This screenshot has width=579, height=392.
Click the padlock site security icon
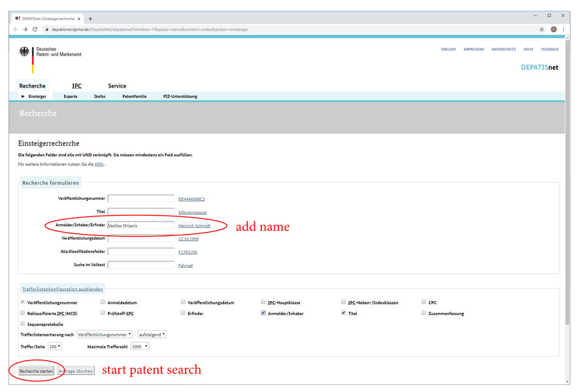[47, 29]
